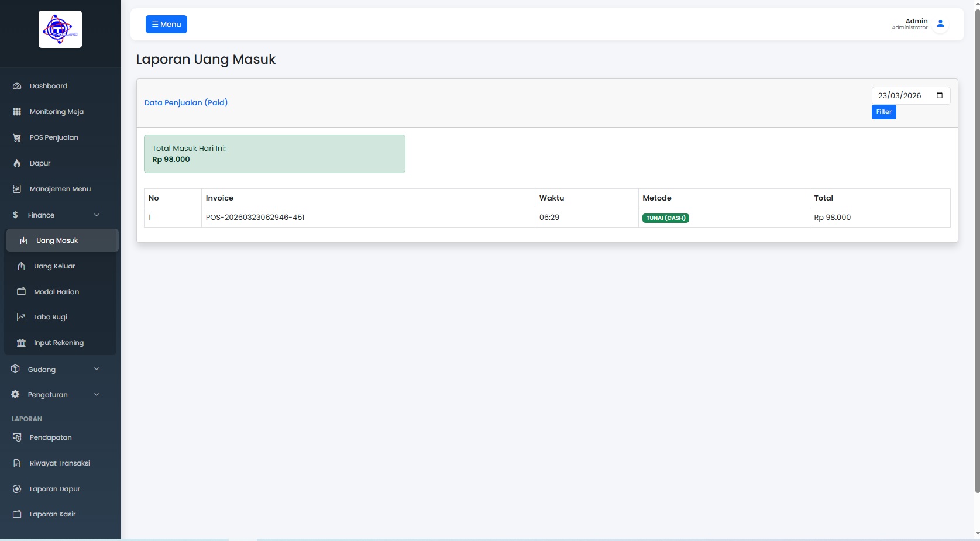
Task: Open the Monitoring Meja page
Action: click(57, 112)
